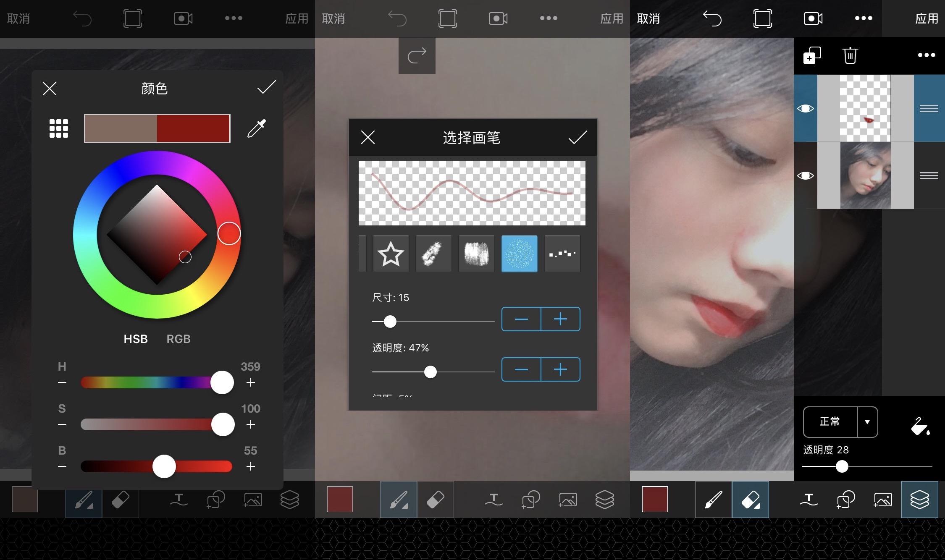Close the 选择画笔 brush dialog
The image size is (945, 560).
368,137
